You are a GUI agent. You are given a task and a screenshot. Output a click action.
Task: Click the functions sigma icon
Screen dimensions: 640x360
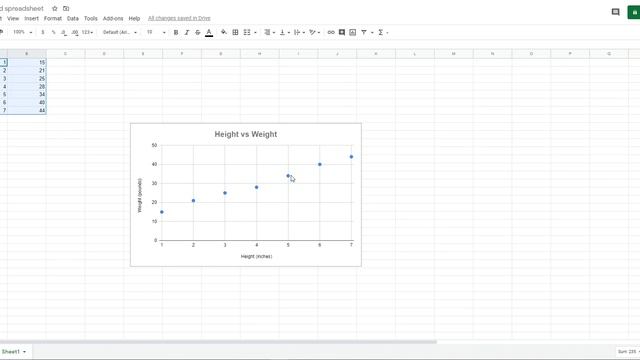pyautogui.click(x=380, y=32)
